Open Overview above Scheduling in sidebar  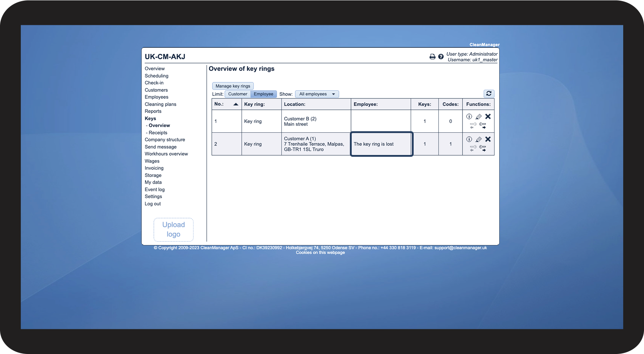155,69
